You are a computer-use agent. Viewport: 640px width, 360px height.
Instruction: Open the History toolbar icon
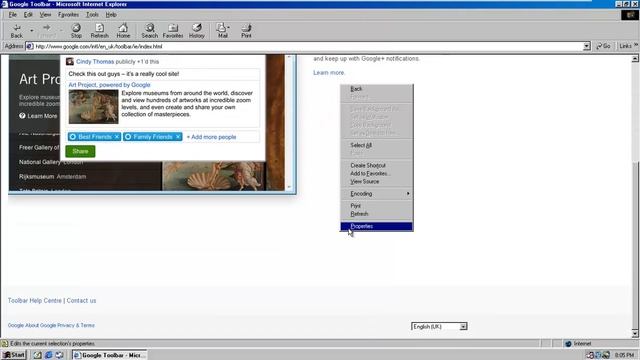[196, 31]
